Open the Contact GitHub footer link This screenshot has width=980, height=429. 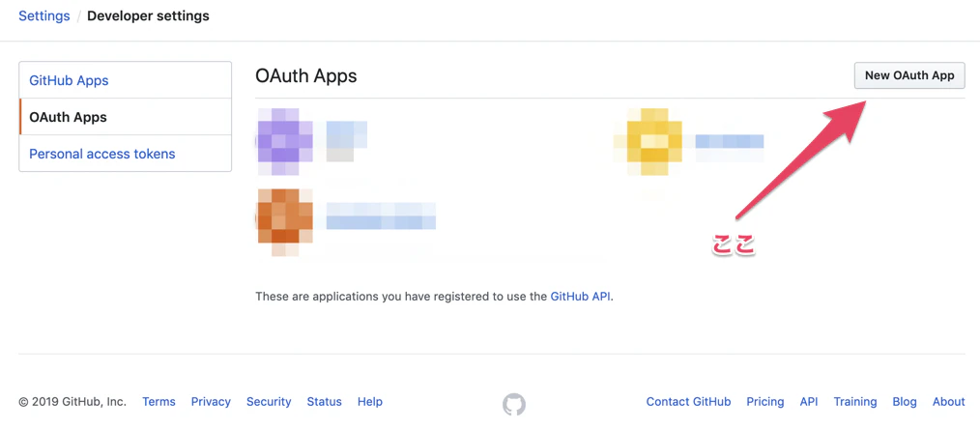point(688,402)
